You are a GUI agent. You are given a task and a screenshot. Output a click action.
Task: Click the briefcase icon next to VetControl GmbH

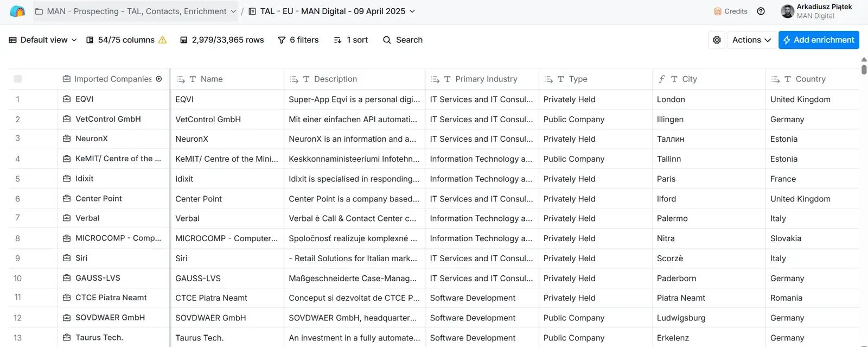(x=67, y=119)
